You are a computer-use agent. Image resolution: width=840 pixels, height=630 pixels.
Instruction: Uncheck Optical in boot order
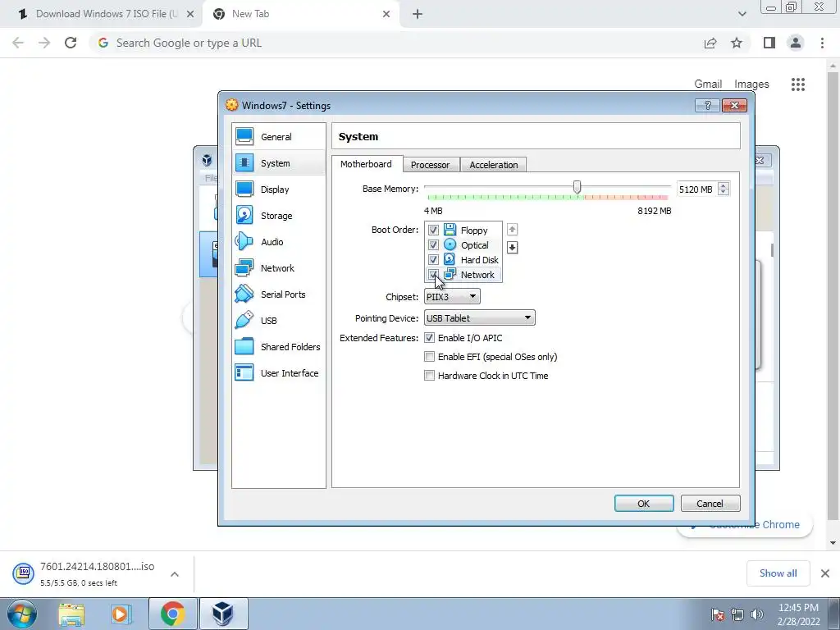(x=433, y=244)
